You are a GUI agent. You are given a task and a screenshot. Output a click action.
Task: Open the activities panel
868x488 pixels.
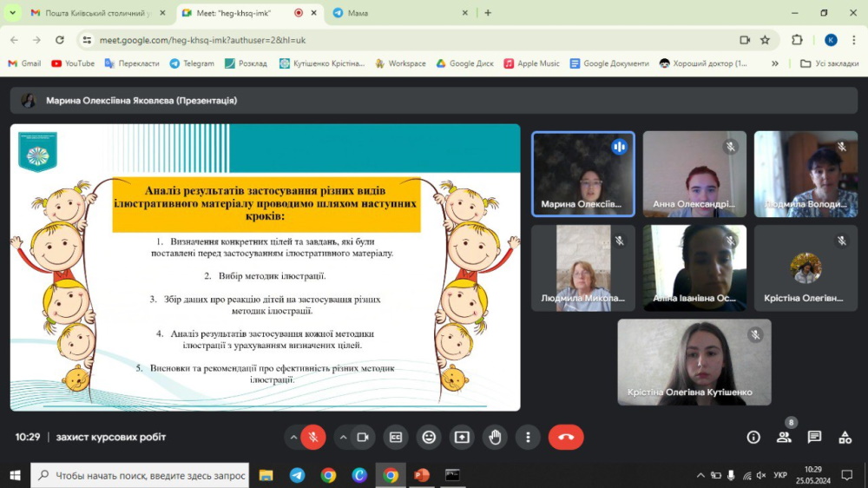point(845,438)
